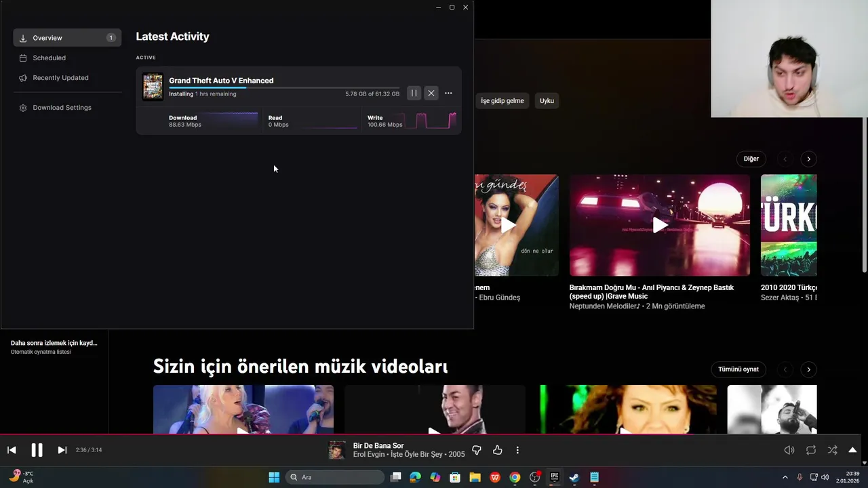Click the player volume icon

(789, 450)
